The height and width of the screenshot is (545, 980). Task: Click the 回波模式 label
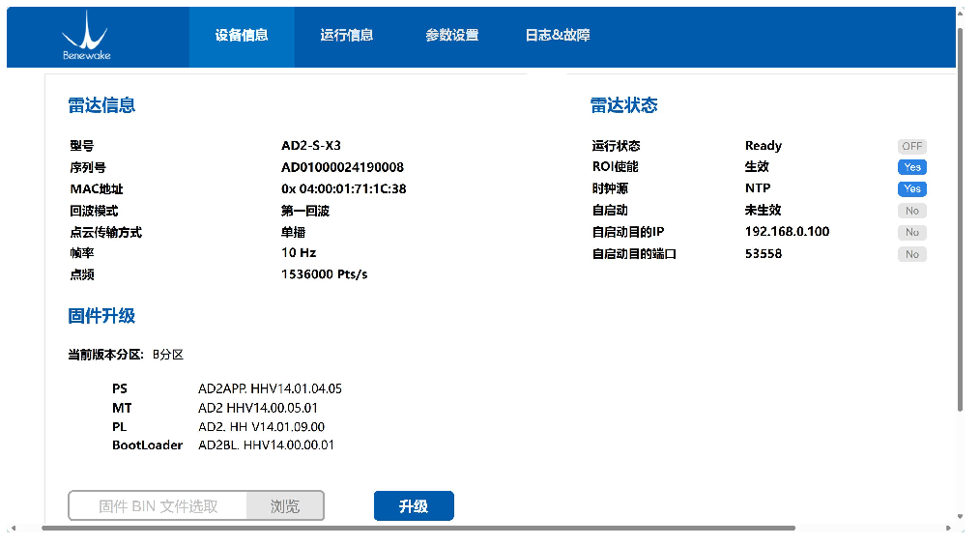click(94, 211)
